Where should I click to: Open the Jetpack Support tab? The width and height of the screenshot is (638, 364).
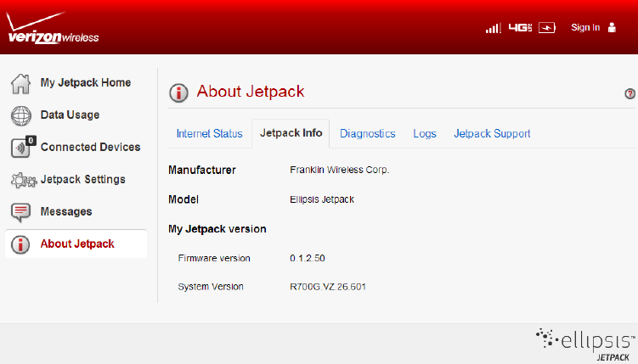coord(492,134)
